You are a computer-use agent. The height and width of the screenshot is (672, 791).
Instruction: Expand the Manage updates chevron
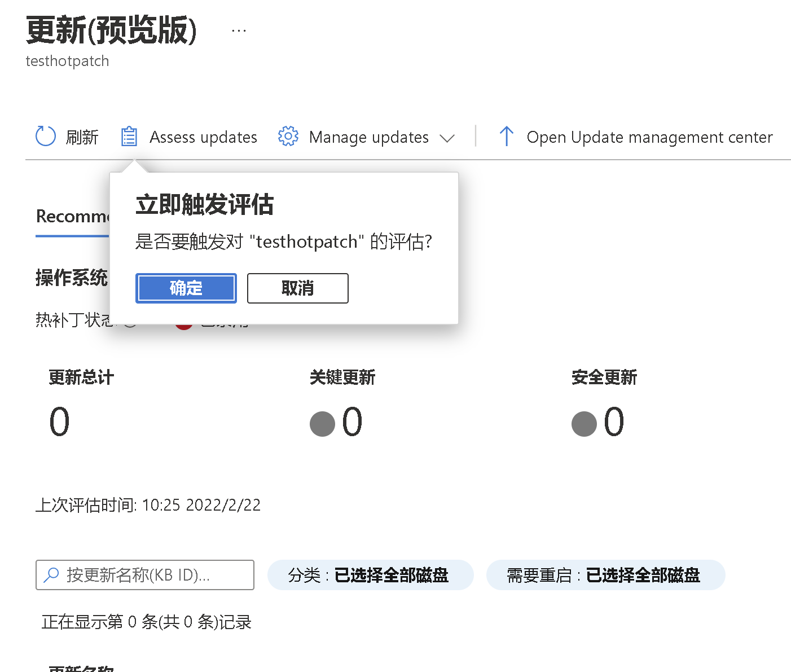pyautogui.click(x=447, y=138)
